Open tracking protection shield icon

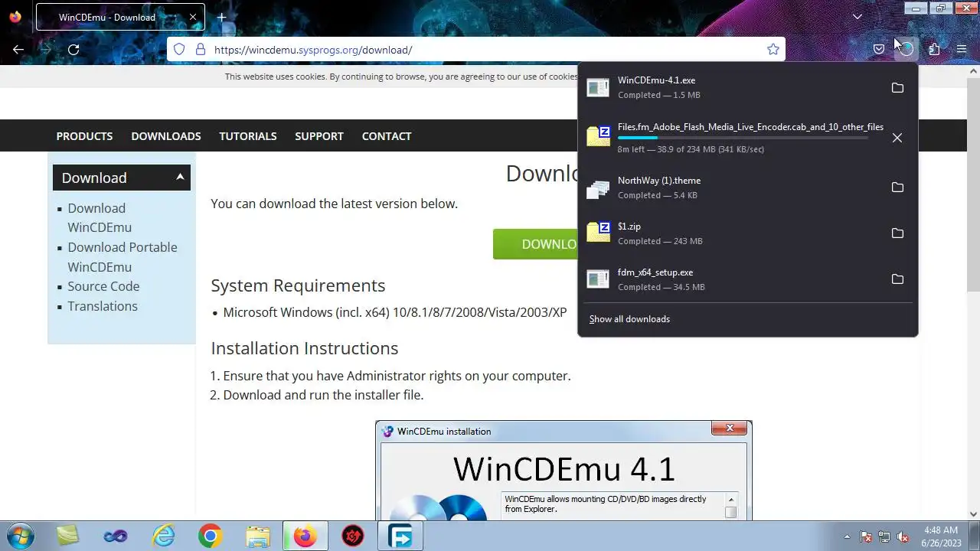(179, 50)
